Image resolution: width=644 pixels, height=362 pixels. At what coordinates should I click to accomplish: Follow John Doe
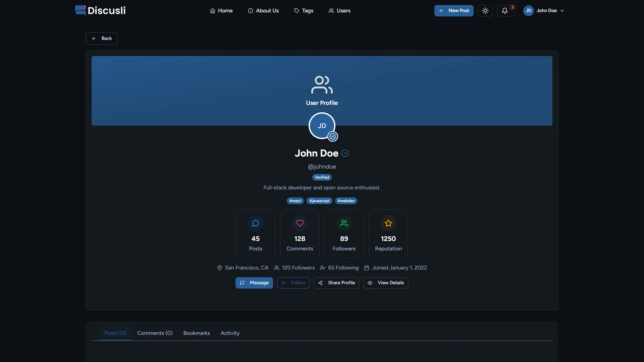pyautogui.click(x=293, y=283)
